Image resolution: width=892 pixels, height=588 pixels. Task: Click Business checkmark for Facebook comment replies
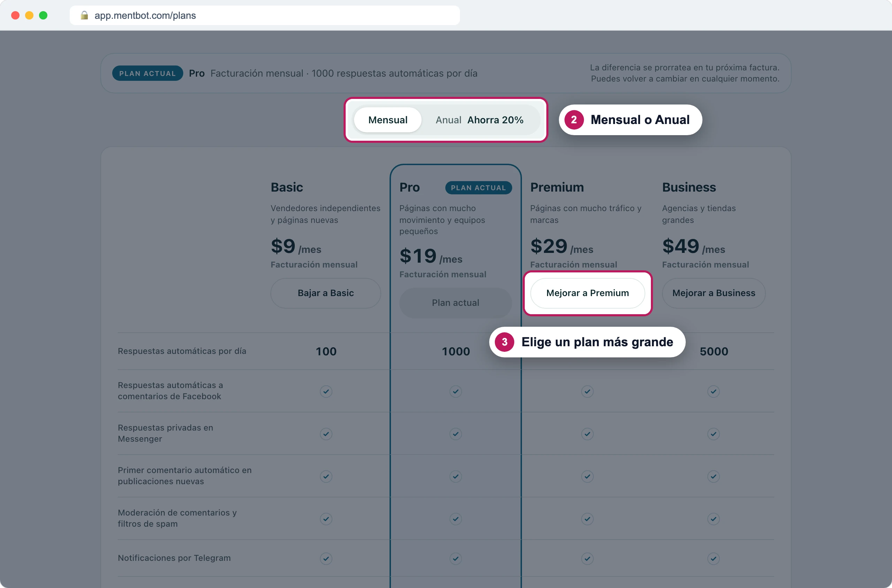[x=714, y=392]
